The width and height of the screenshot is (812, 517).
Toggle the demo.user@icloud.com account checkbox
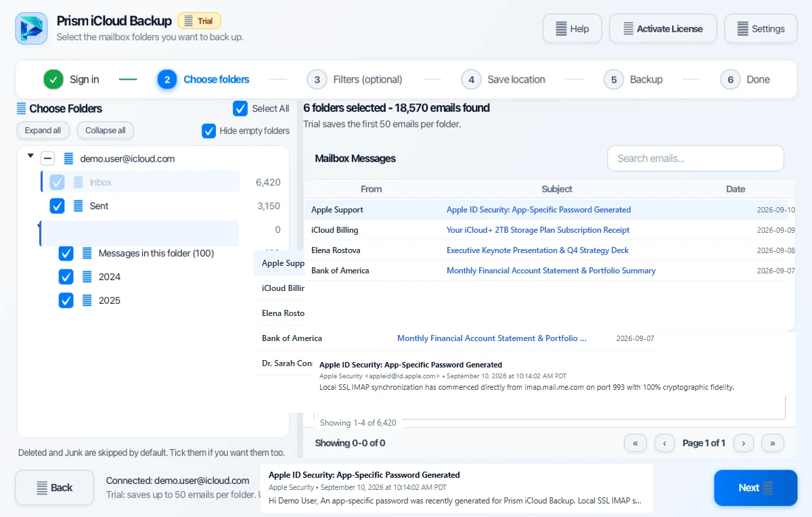click(x=47, y=158)
